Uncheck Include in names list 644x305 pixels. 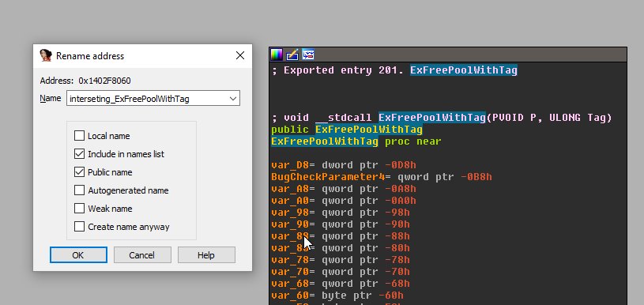[79, 154]
